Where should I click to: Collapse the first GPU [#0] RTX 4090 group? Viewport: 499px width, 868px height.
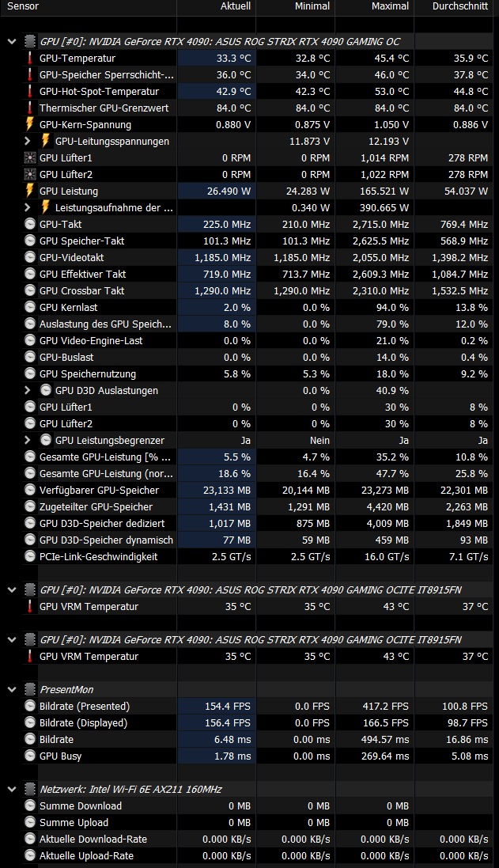[x=12, y=41]
